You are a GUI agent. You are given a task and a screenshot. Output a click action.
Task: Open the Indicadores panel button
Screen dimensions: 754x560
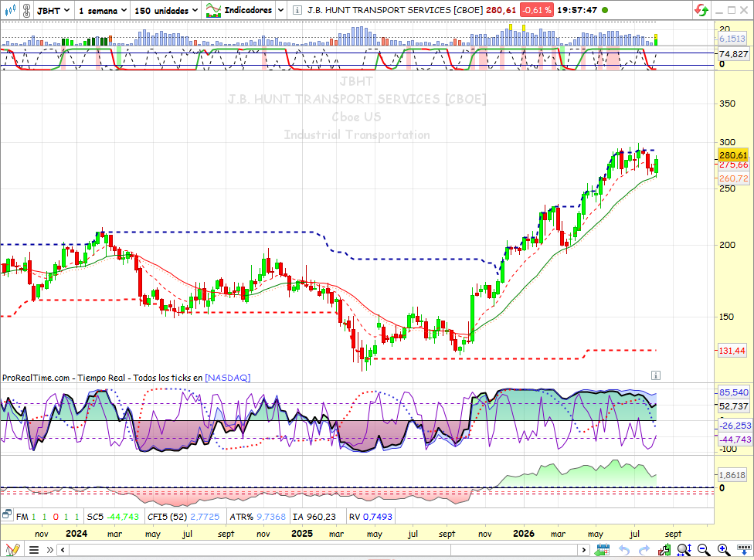(239, 10)
